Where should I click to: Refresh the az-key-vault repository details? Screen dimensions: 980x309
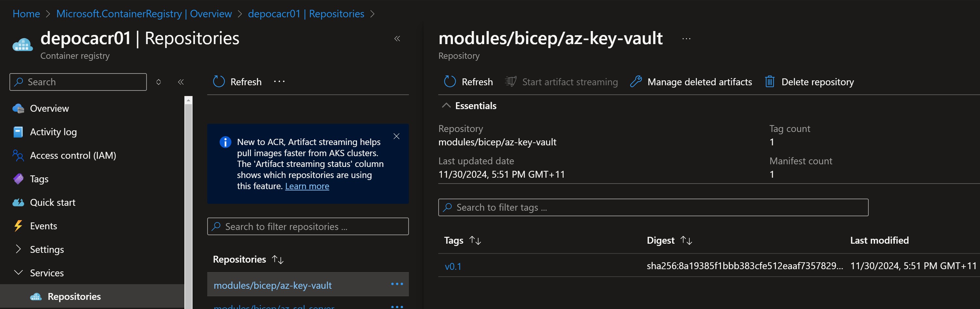pyautogui.click(x=468, y=82)
